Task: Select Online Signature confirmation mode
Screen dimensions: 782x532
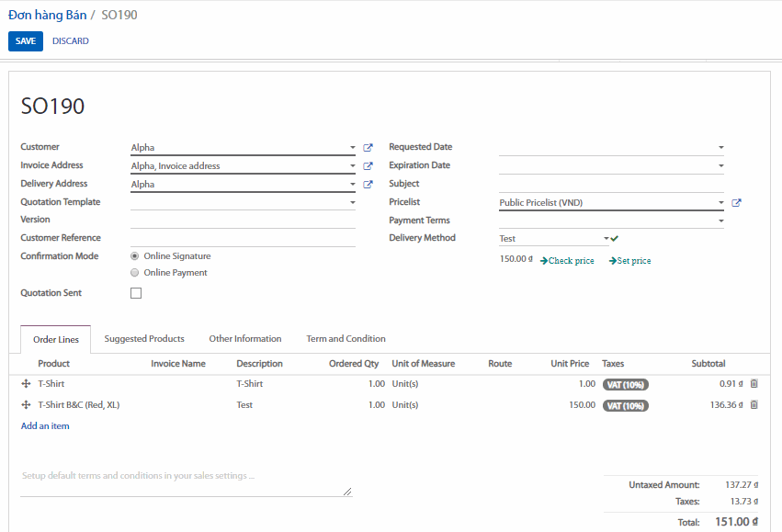Action: tap(135, 256)
